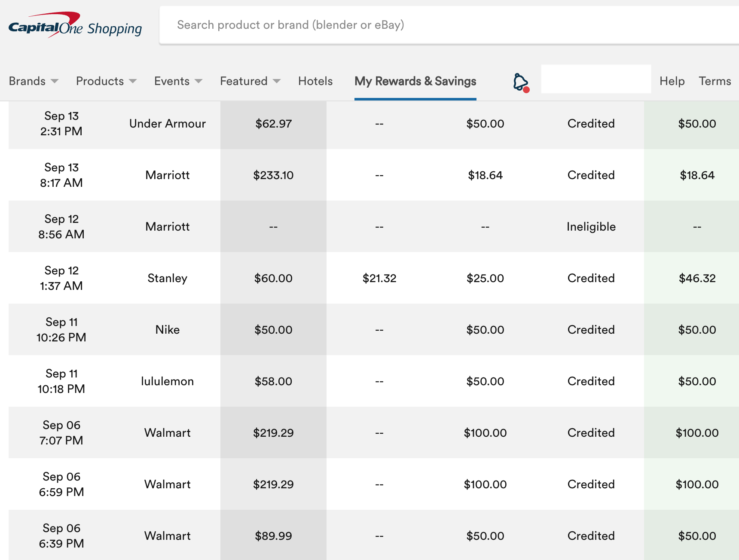Expand the Events dropdown
The height and width of the screenshot is (560, 739).
[178, 81]
